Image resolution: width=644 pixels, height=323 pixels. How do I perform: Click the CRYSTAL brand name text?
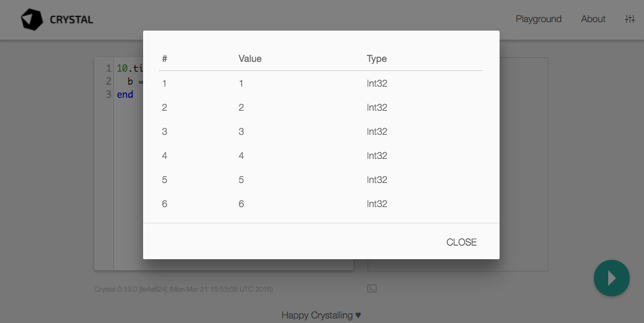(72, 20)
